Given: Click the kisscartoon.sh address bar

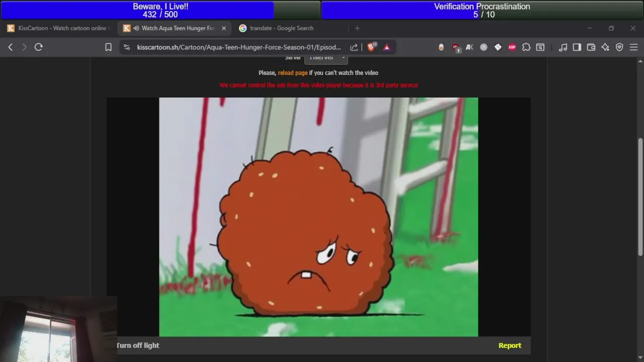Looking at the screenshot, I should [239, 47].
